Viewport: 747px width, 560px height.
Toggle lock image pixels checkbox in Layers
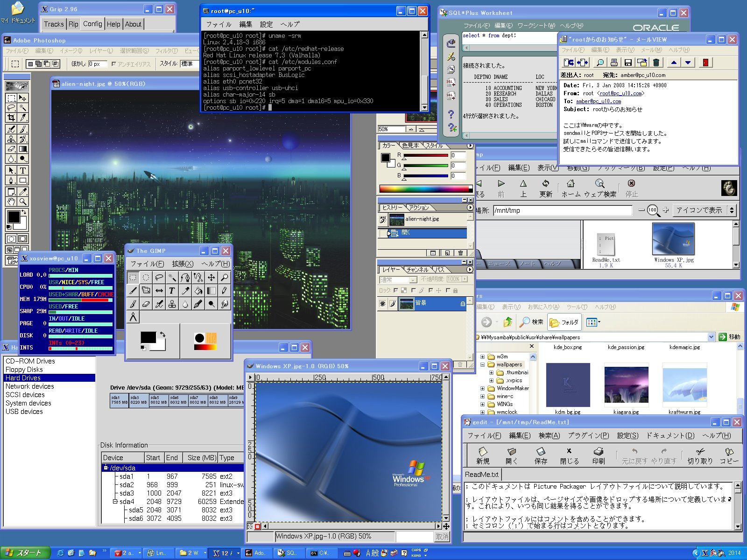coord(413,290)
